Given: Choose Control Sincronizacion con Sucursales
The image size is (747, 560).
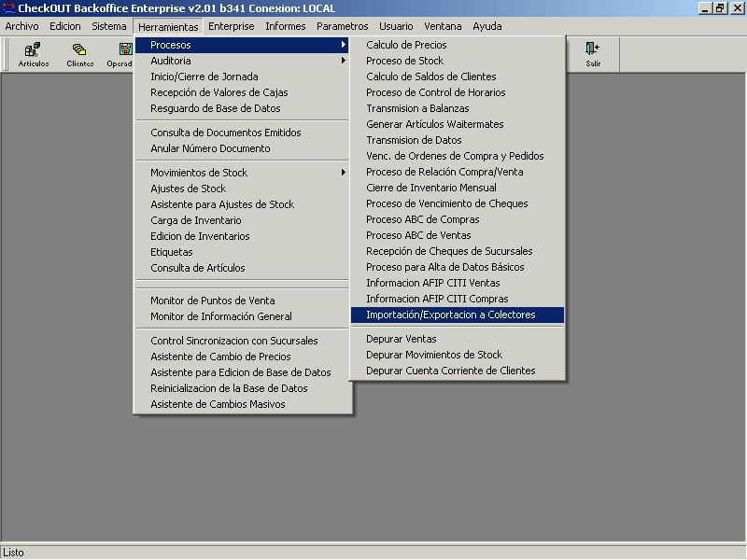Looking at the screenshot, I should tap(243, 341).
